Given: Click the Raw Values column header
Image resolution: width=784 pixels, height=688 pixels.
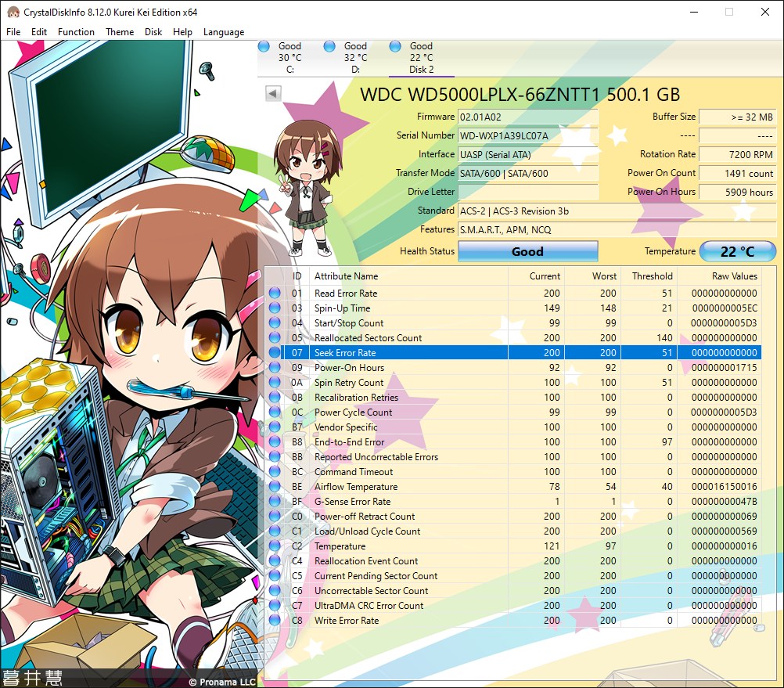Looking at the screenshot, I should (734, 276).
